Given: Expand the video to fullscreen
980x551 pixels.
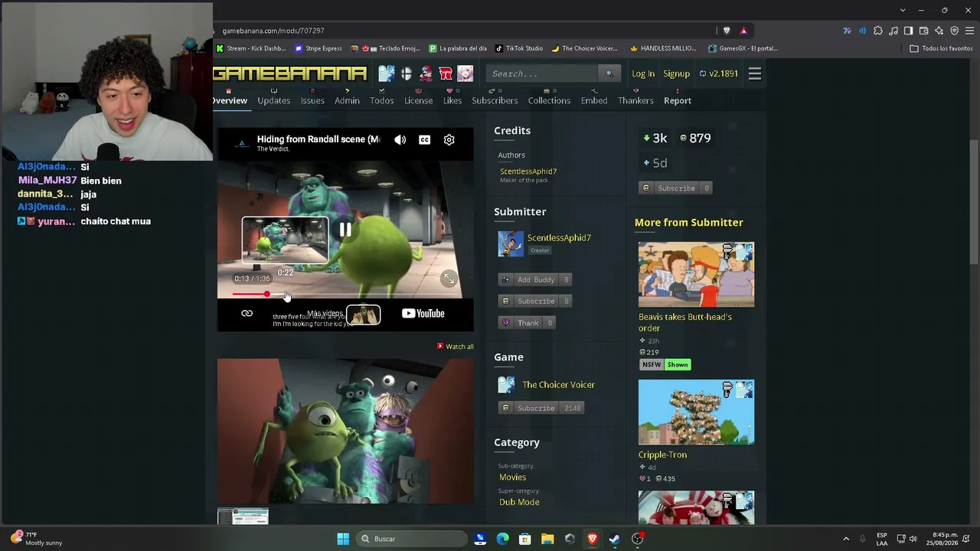Looking at the screenshot, I should [x=449, y=279].
